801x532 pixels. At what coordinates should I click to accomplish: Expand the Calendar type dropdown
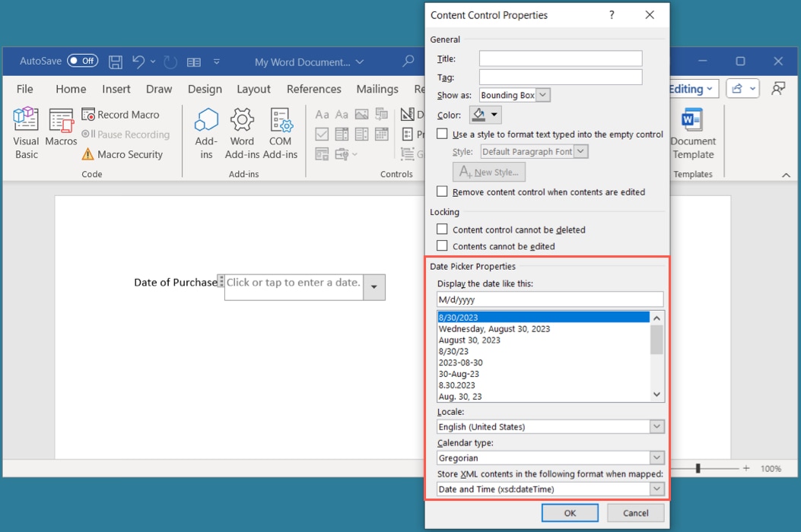pos(656,458)
